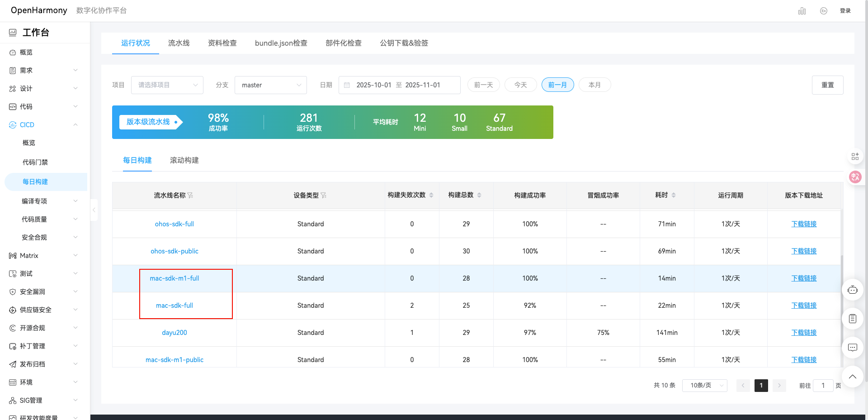Switch to the bundle.json检查 tab
The image size is (868, 420).
281,43
